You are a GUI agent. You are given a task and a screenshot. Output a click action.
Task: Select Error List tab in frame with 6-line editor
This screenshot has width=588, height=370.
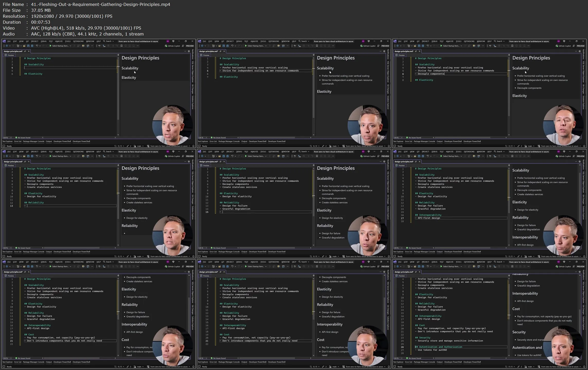tap(18, 141)
